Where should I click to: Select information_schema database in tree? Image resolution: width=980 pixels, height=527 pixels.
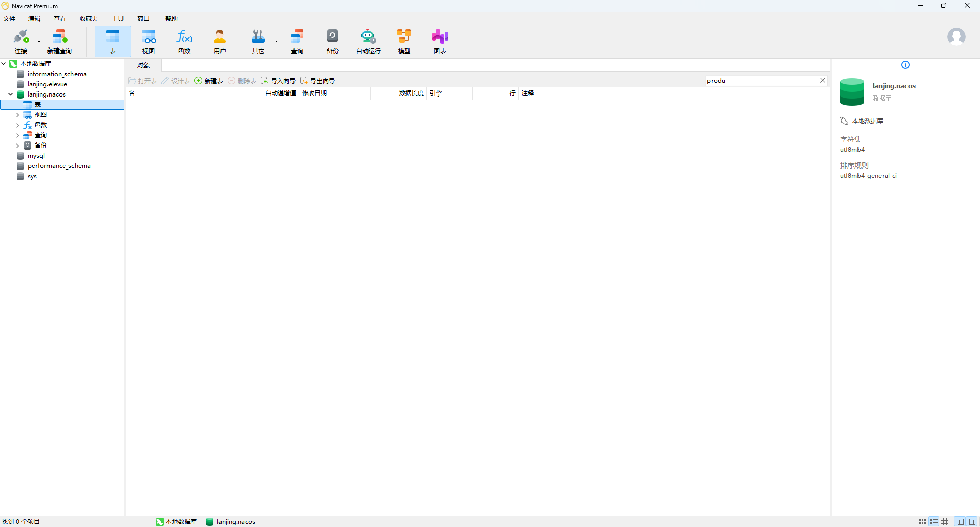57,74
